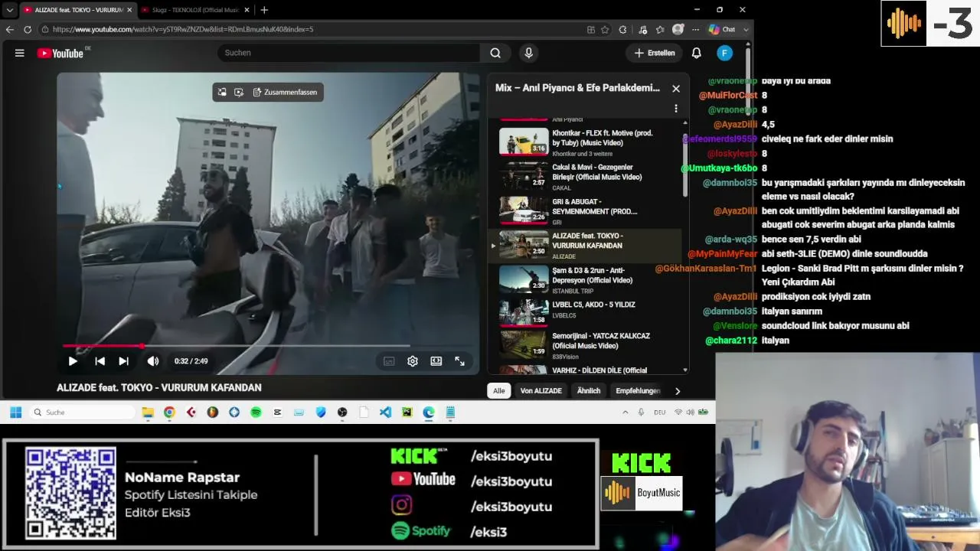Select the Empfehlungen filter chip
The width and height of the screenshot is (980, 551).
click(638, 391)
